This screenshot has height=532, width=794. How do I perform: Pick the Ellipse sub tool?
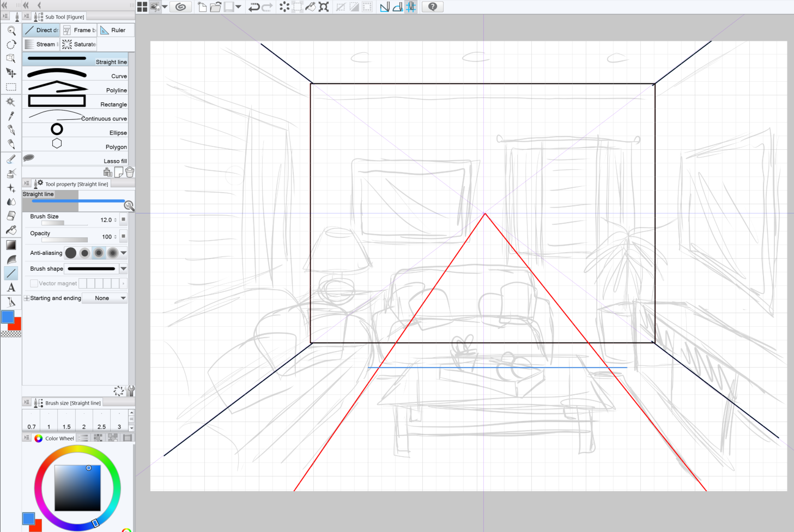tap(75, 130)
